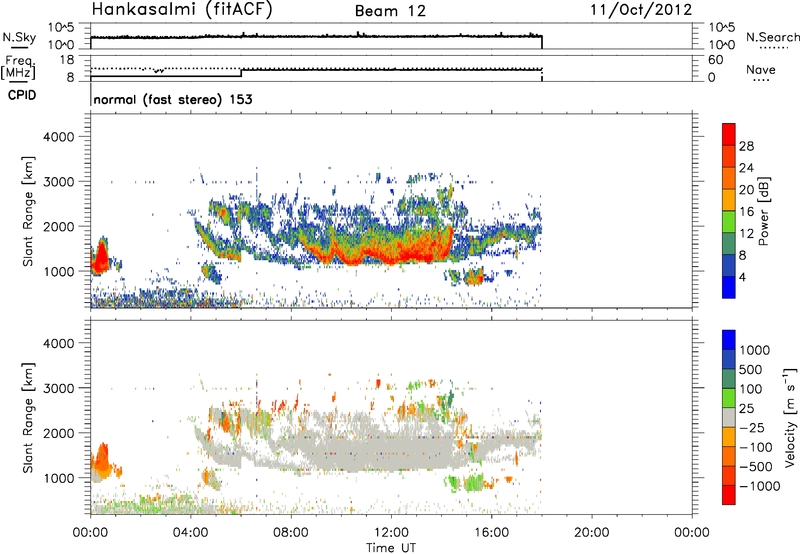This screenshot has width=800, height=554.
Task: Click the '-1000' velocity colorbar tick label
Action: click(x=760, y=486)
